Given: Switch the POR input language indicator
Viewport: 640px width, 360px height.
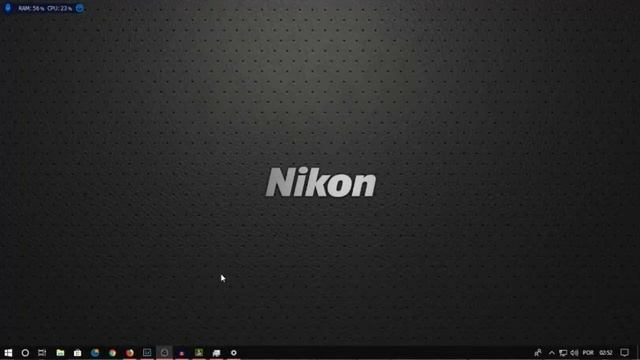Looking at the screenshot, I should [588, 353].
